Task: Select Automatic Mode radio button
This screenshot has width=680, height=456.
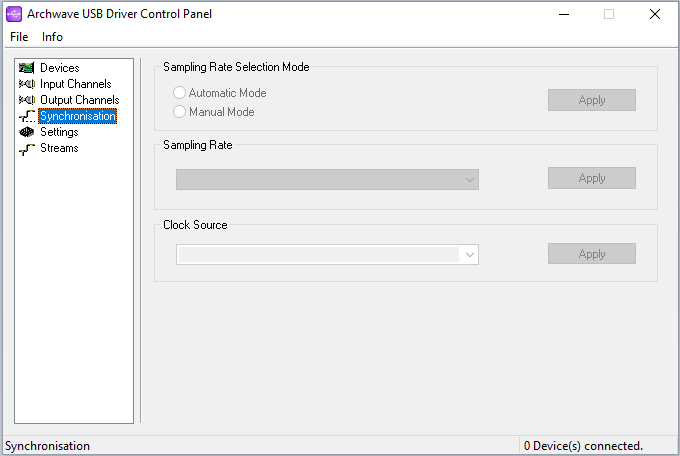Action: [x=180, y=93]
